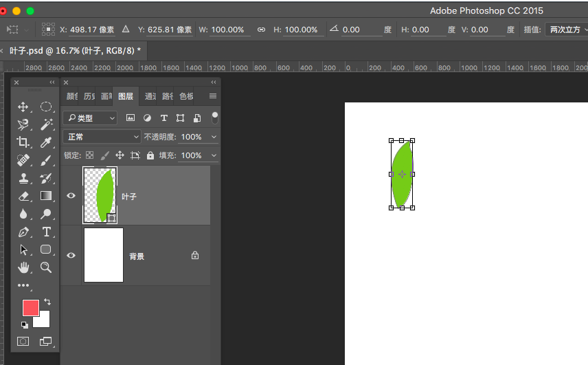This screenshot has width=588, height=365.
Task: Switch to the 图层 tab
Action: tap(126, 96)
